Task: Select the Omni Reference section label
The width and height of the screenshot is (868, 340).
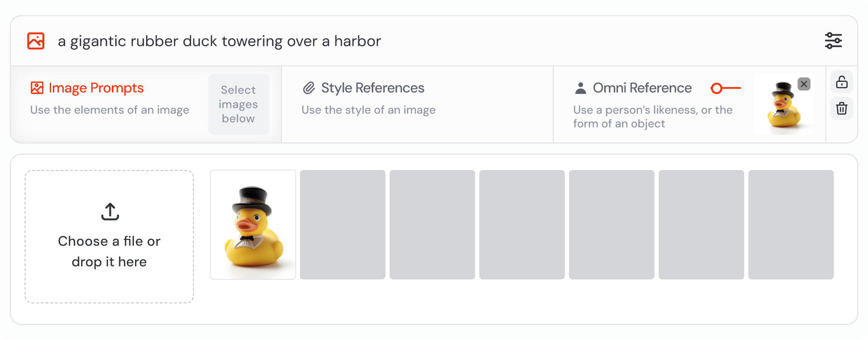Action: coord(642,88)
